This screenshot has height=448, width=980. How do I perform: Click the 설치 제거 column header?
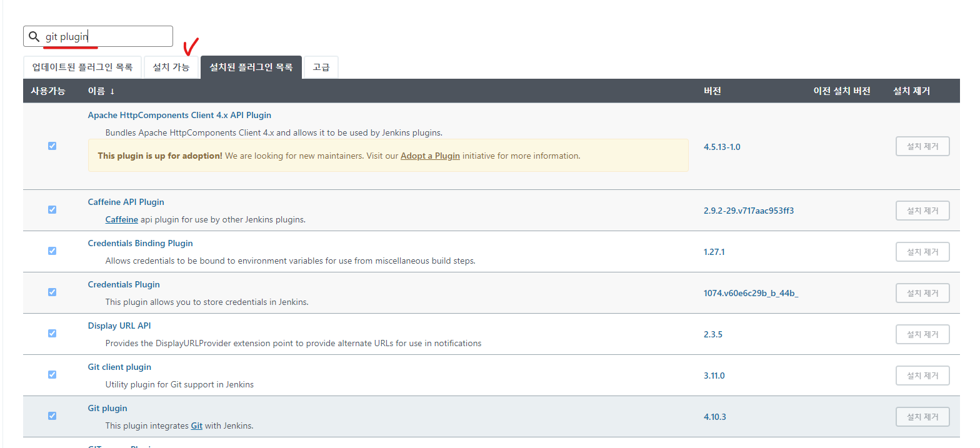[912, 91]
